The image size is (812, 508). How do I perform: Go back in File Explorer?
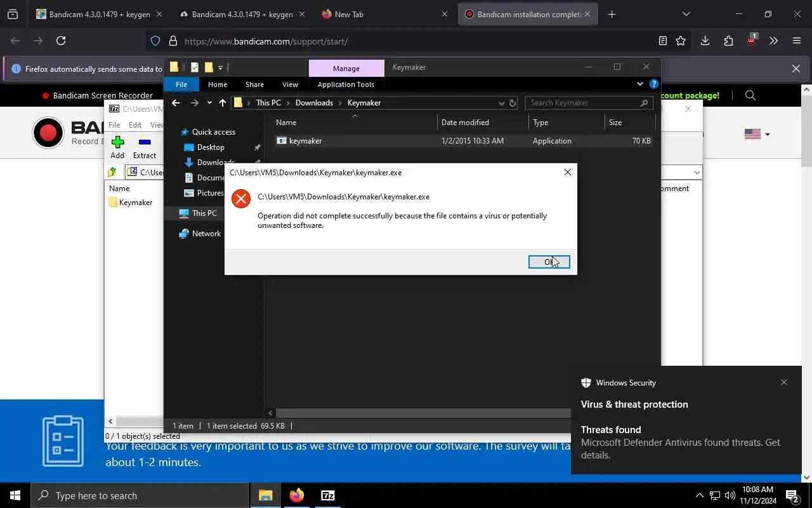tap(176, 103)
